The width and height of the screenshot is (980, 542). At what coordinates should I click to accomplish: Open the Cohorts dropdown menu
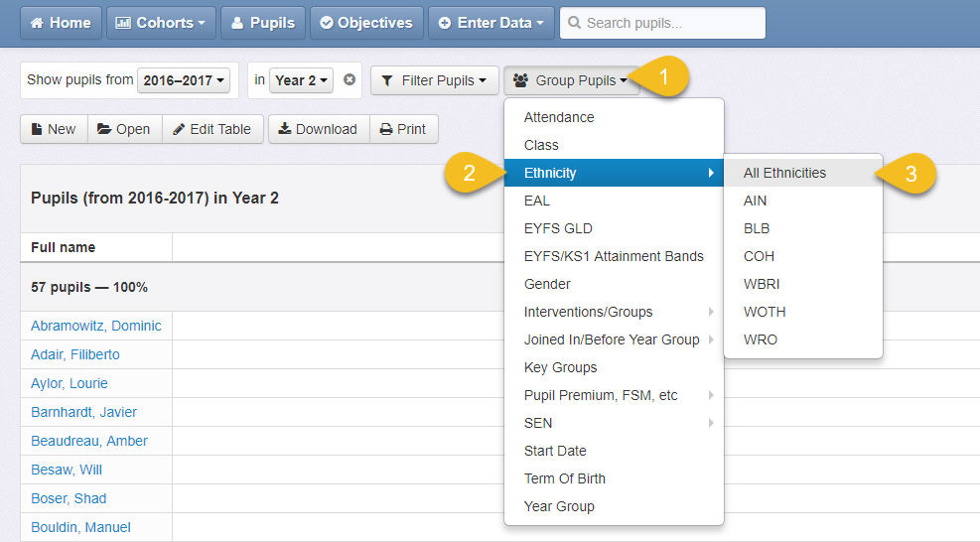click(161, 23)
